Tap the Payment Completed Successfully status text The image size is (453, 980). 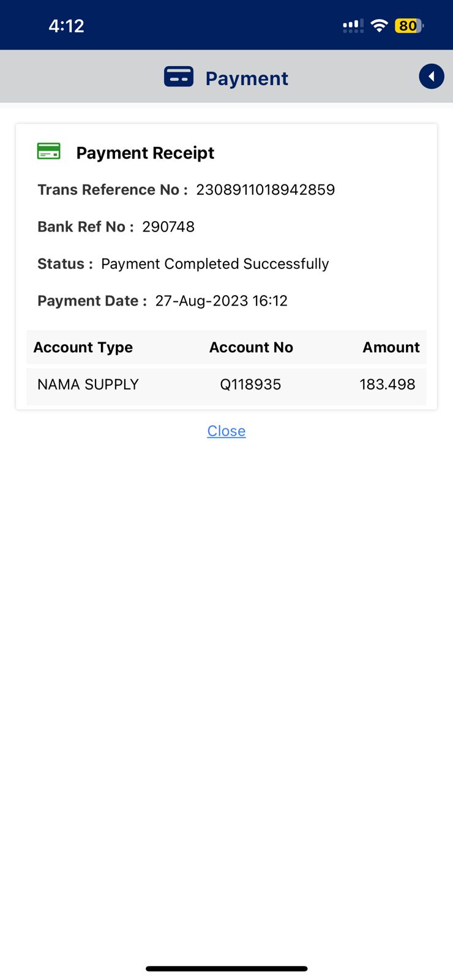tap(215, 264)
